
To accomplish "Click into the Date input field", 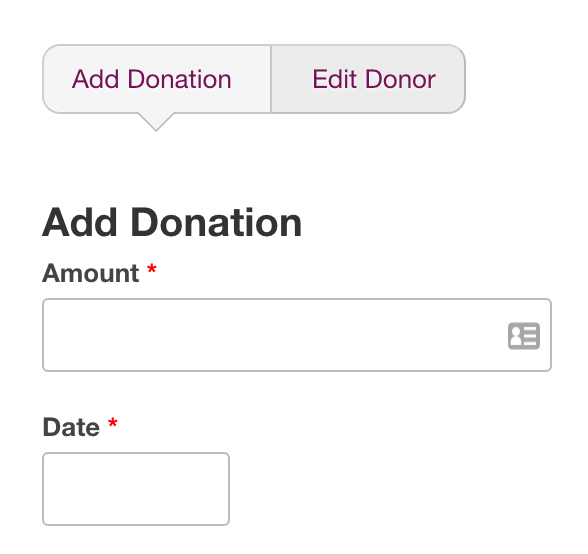I will coord(136,489).
